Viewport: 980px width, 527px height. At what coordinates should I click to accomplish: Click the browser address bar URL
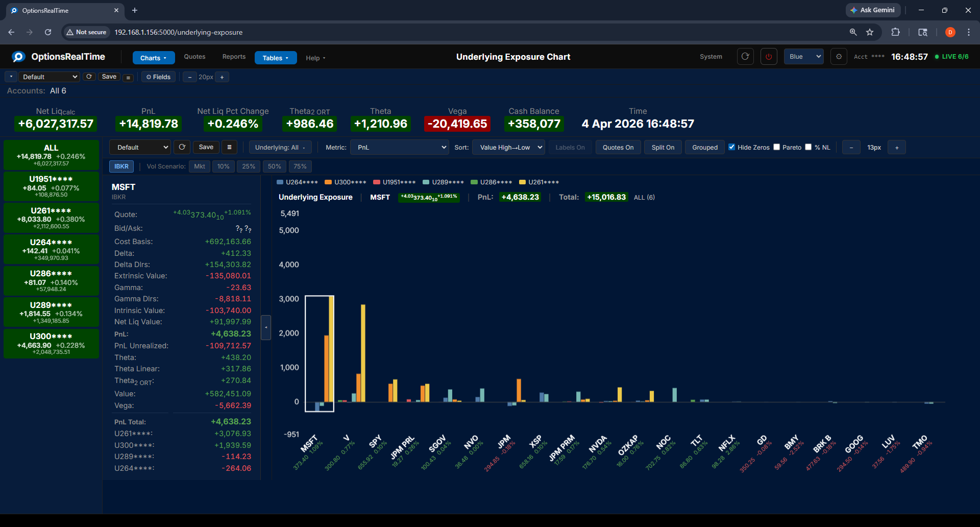pyautogui.click(x=179, y=32)
